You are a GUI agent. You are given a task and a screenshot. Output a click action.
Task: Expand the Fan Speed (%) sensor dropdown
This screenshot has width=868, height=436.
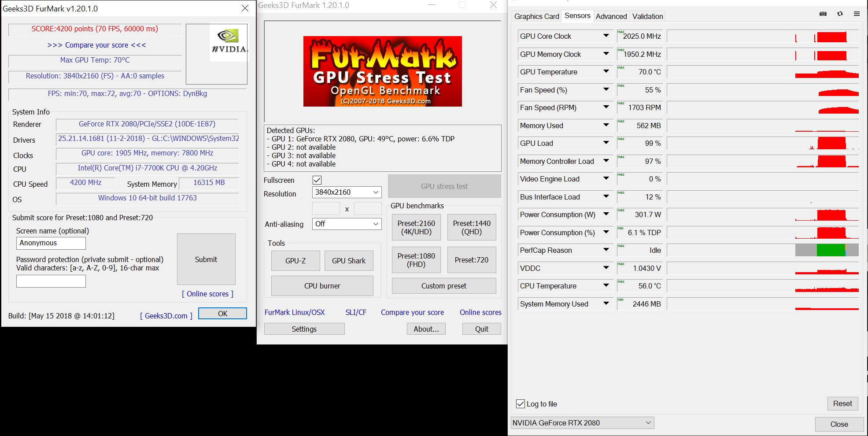pyautogui.click(x=606, y=89)
